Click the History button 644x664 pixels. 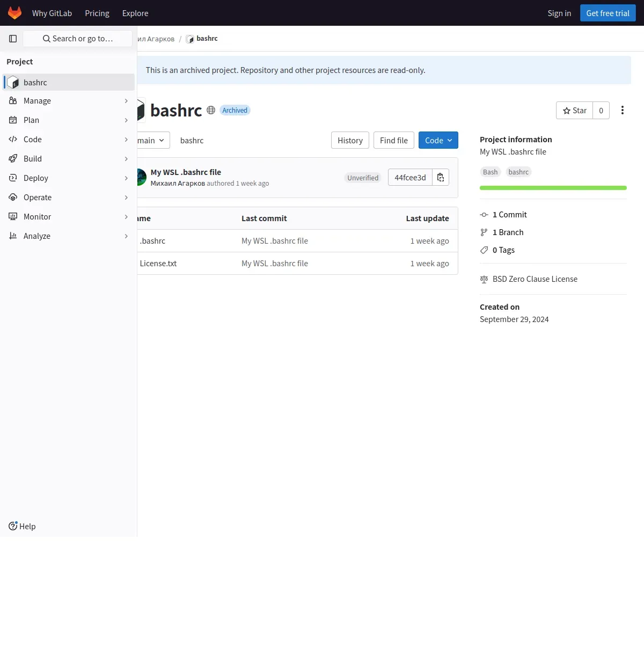350,140
